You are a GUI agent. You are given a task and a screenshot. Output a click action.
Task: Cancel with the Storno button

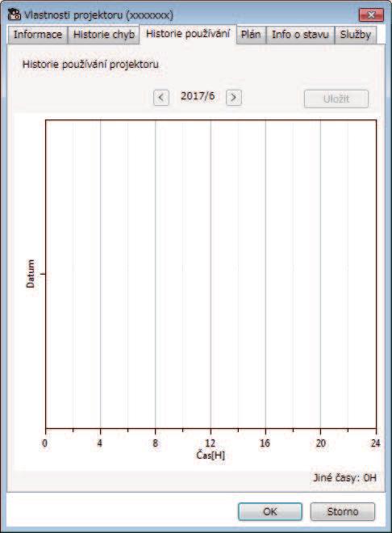point(343,511)
